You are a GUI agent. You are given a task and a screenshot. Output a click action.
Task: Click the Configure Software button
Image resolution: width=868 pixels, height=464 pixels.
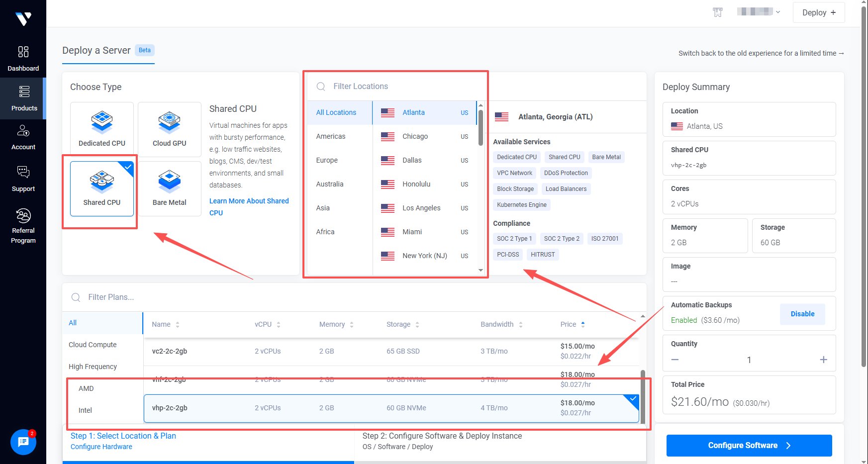[x=749, y=446]
